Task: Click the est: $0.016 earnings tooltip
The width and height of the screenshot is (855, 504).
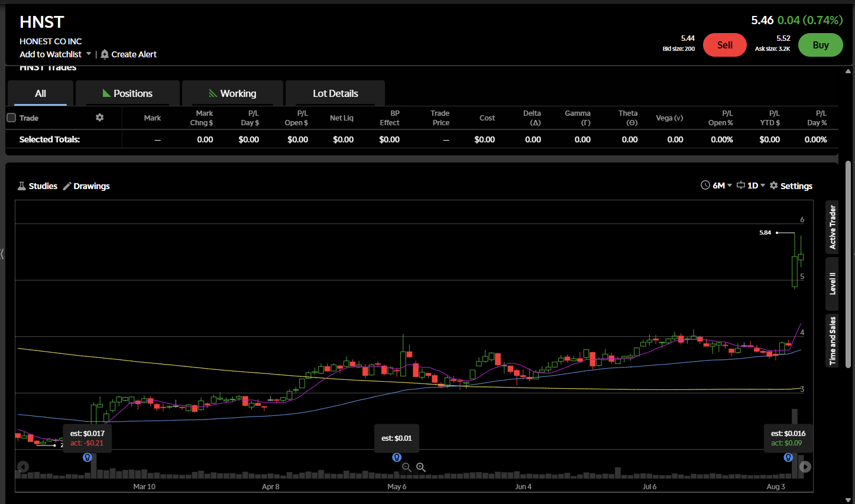Action: point(788,438)
